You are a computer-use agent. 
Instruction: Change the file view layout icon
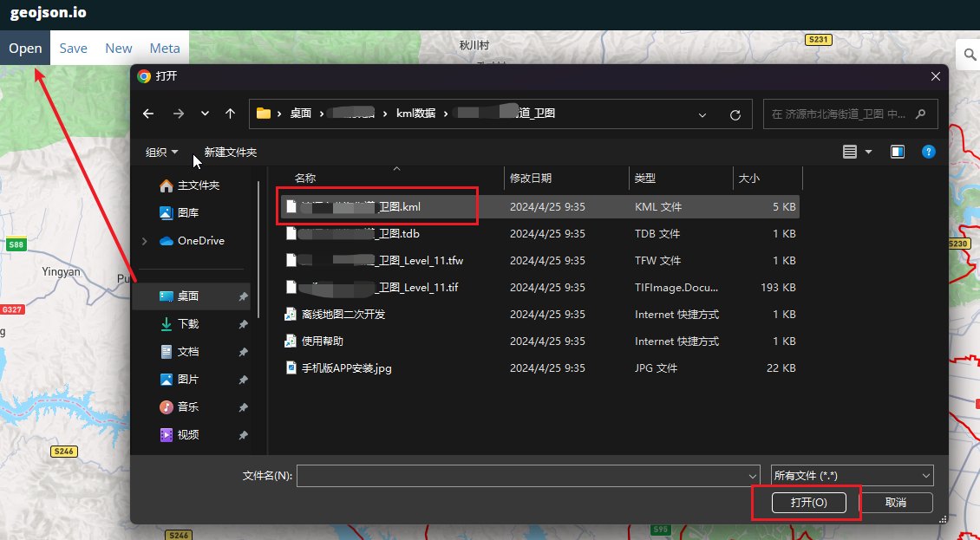pyautogui.click(x=849, y=152)
